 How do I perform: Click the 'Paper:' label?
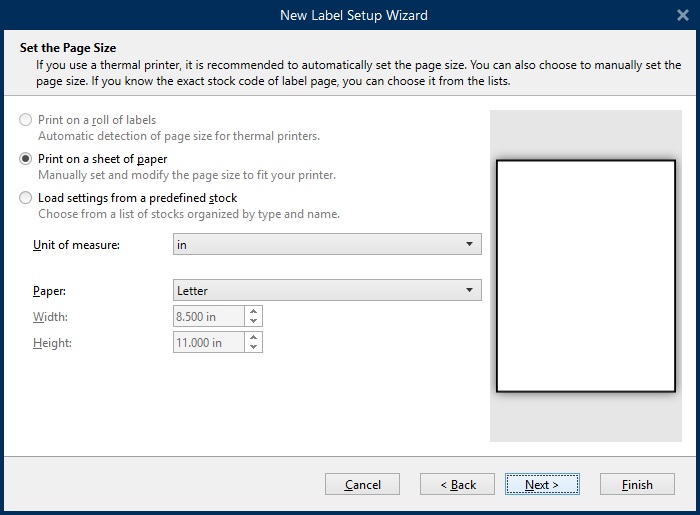(49, 291)
